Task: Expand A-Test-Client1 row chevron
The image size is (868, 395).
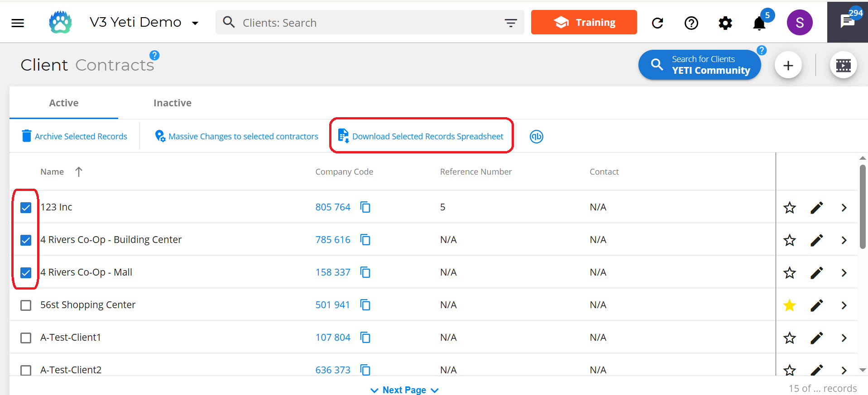Action: click(x=844, y=338)
